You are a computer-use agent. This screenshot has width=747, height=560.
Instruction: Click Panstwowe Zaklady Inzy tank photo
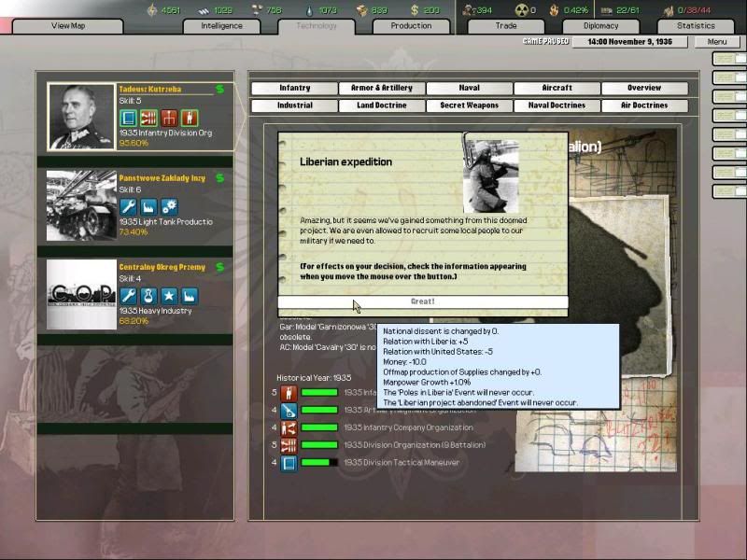pos(81,205)
